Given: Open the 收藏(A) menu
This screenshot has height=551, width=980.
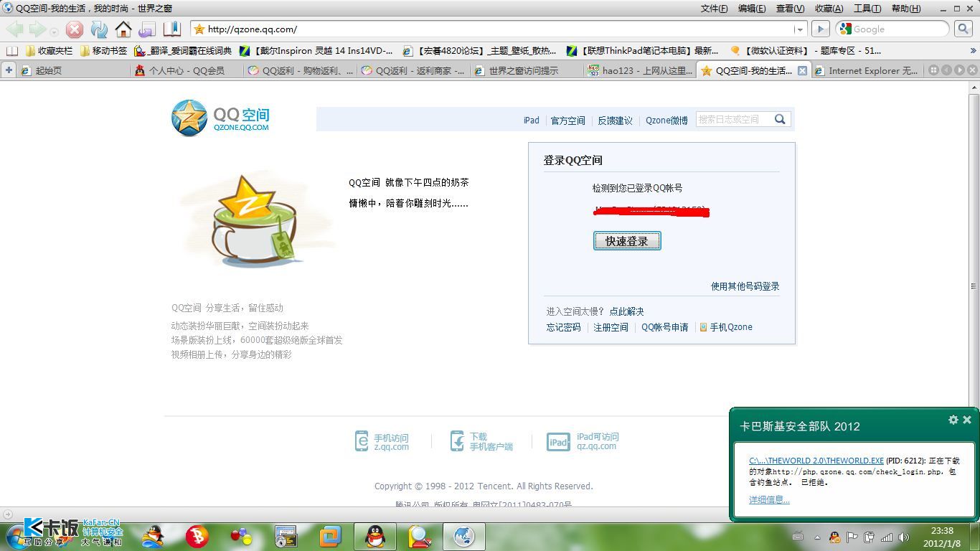Looking at the screenshot, I should [829, 9].
